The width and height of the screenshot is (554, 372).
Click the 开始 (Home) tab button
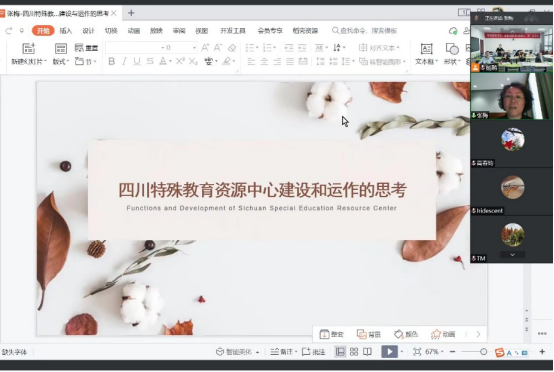(43, 31)
